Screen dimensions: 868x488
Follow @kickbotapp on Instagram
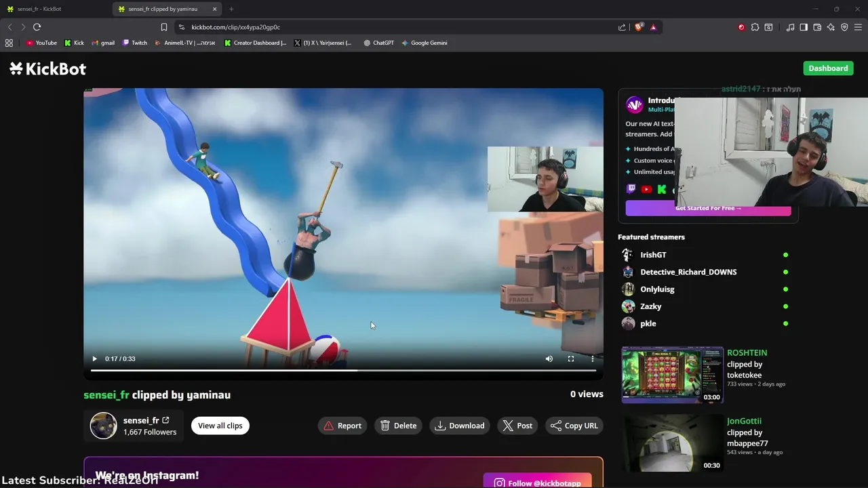tap(537, 482)
